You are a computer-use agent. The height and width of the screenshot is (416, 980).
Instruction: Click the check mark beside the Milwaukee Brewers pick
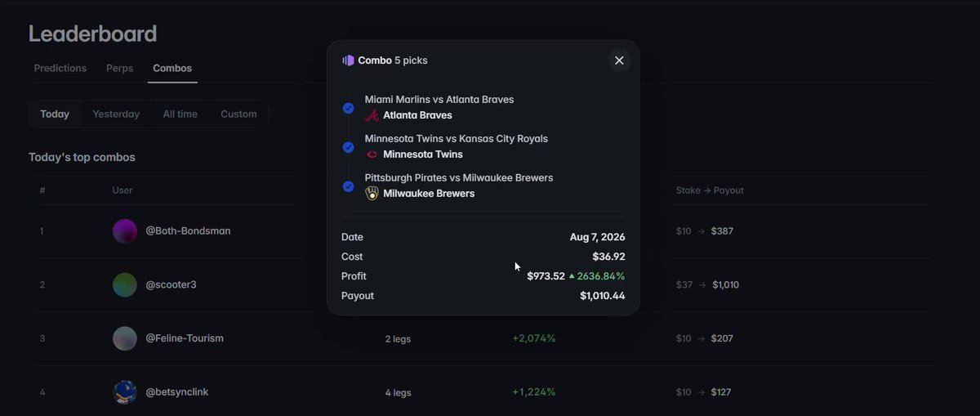349,186
